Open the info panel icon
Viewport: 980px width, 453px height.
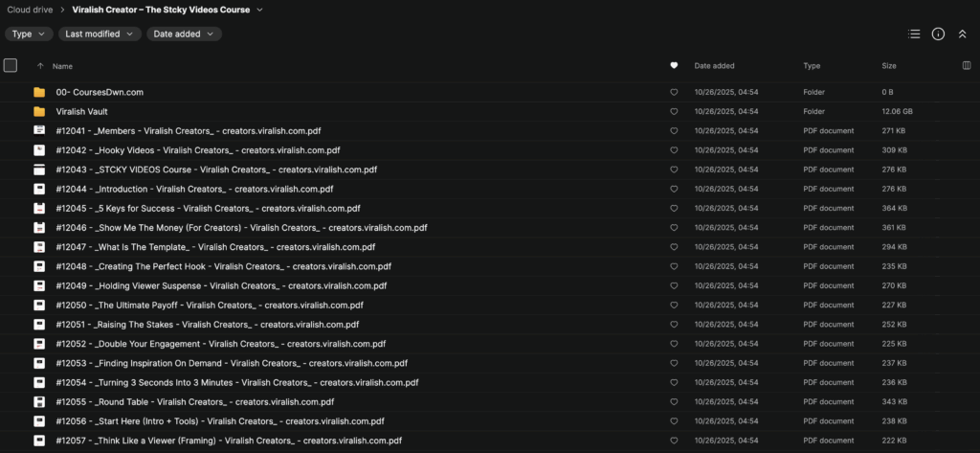[x=938, y=34]
